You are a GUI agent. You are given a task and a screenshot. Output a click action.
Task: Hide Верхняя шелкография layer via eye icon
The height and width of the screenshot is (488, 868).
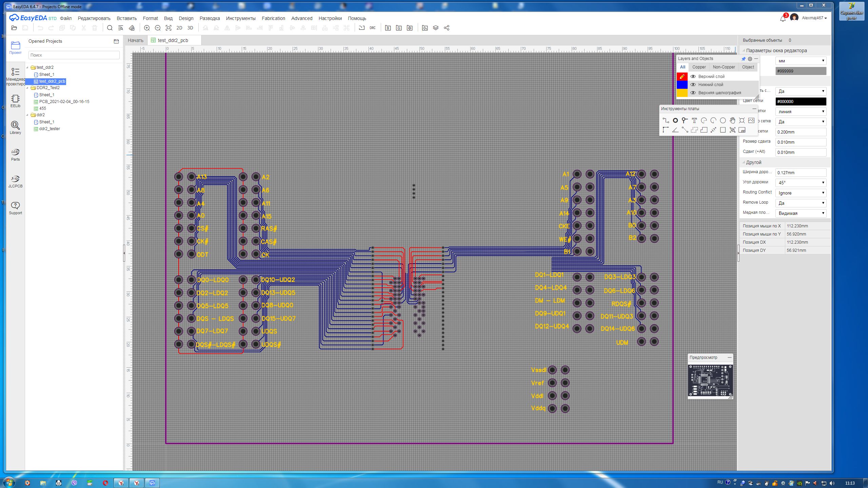click(x=693, y=93)
